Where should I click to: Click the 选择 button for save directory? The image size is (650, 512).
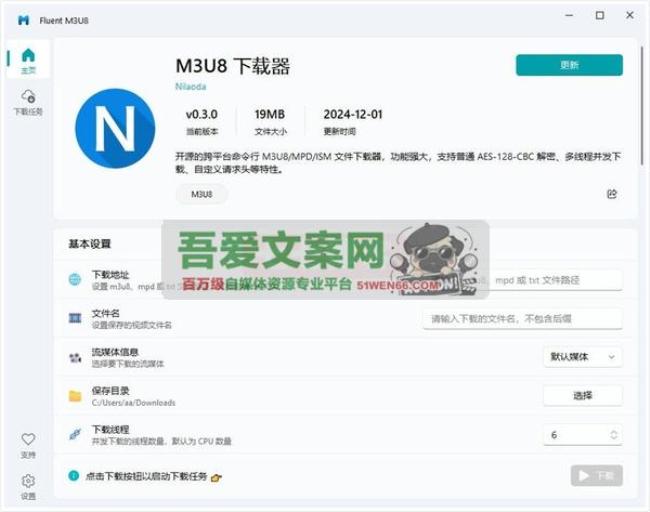coord(582,396)
